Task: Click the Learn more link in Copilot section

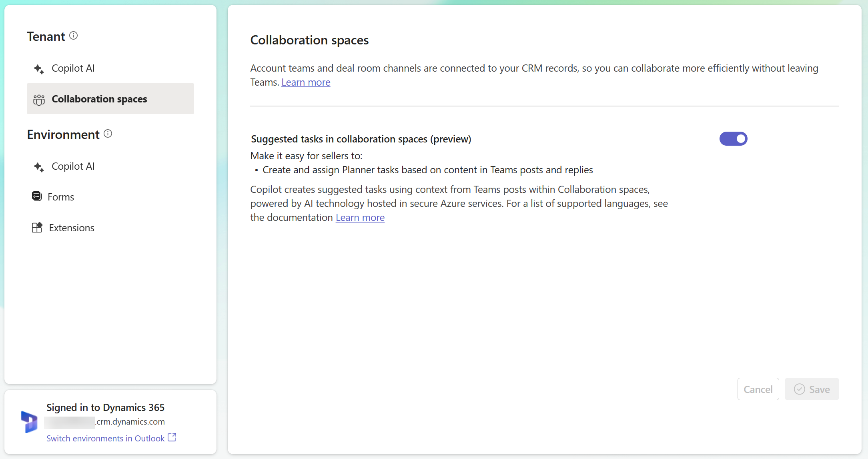Action: point(360,217)
